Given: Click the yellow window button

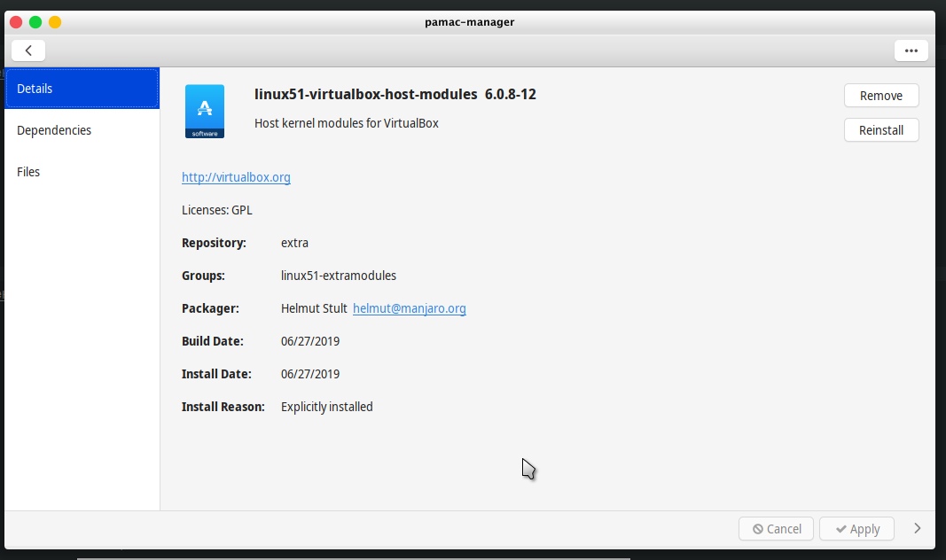Looking at the screenshot, I should 55,22.
